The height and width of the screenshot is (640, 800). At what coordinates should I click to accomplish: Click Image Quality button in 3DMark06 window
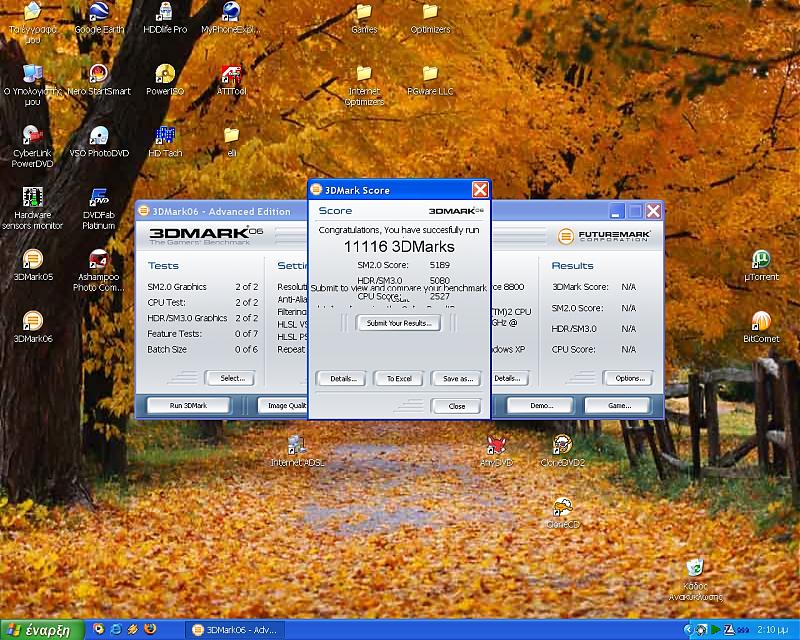click(283, 406)
